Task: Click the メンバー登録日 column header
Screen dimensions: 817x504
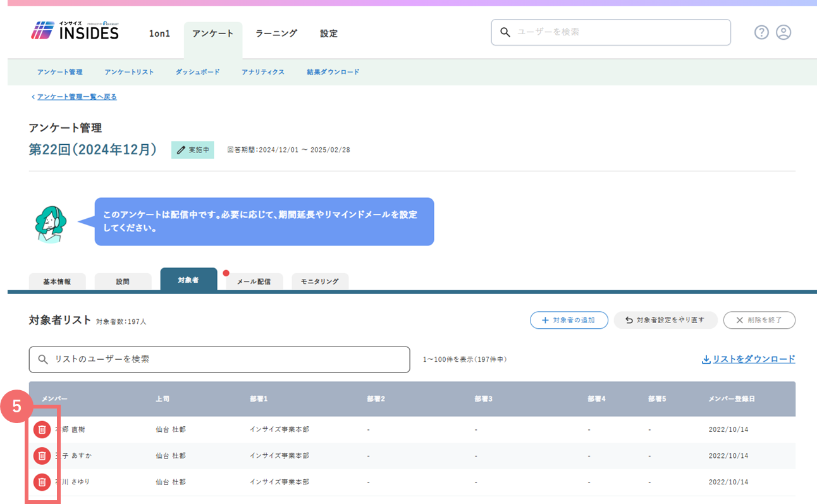Action: coord(732,399)
